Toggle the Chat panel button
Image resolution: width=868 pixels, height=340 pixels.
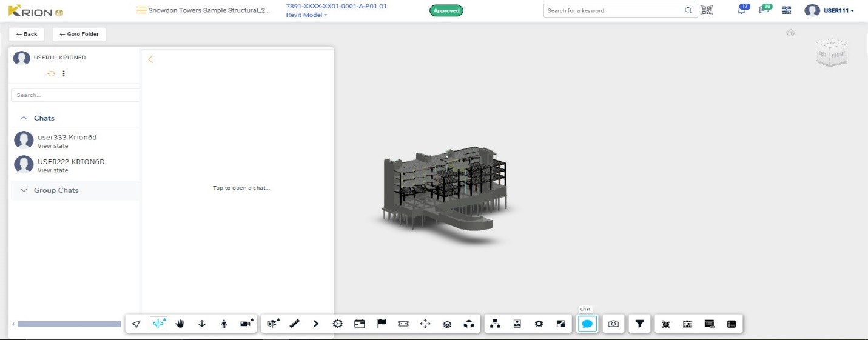(x=587, y=324)
